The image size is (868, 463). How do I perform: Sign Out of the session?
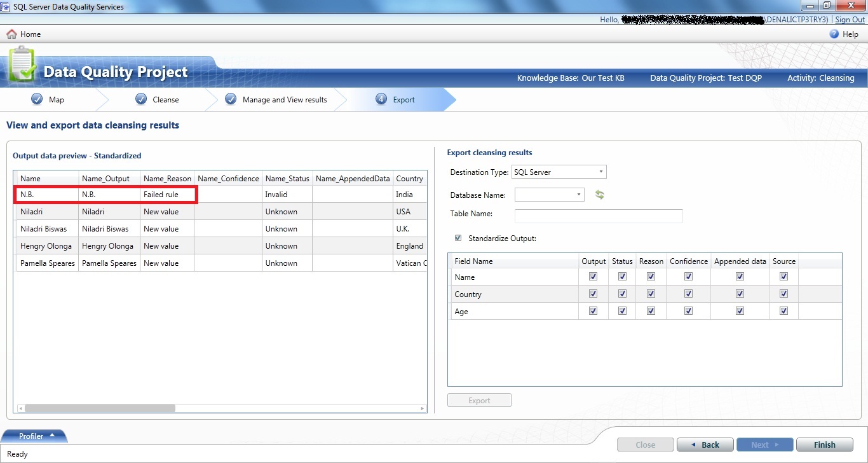850,20
